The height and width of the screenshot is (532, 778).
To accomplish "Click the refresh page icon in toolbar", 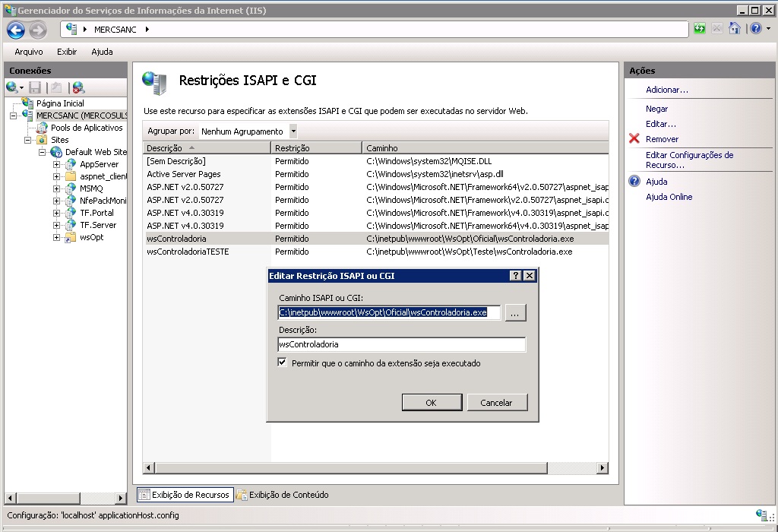I will point(699,29).
